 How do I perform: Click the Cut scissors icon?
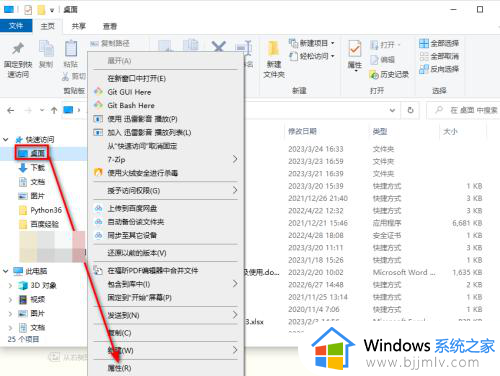point(66,76)
